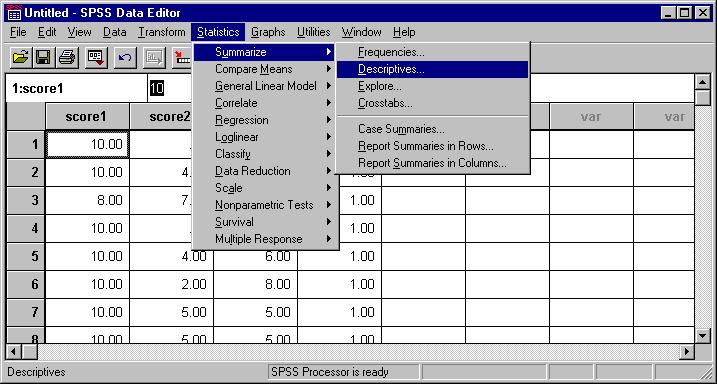This screenshot has height=384, width=717.
Task: Click 'SPSS Processor is ready' status text
Action: (x=329, y=372)
